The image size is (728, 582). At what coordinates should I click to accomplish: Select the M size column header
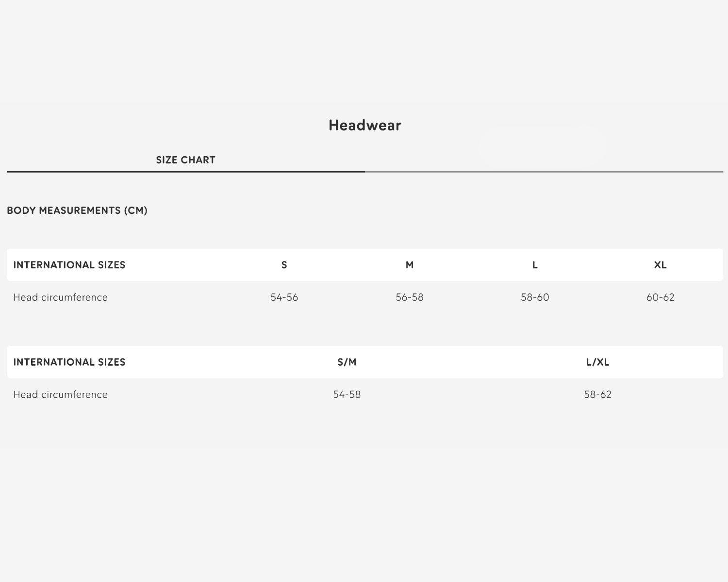click(410, 265)
